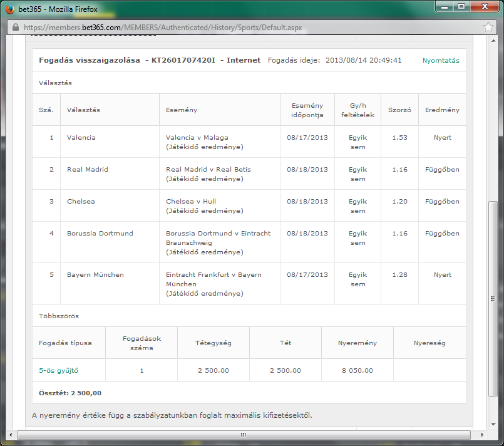Open the 5-ös gyűjtő bet type link
This screenshot has width=504, height=446.
tap(58, 370)
